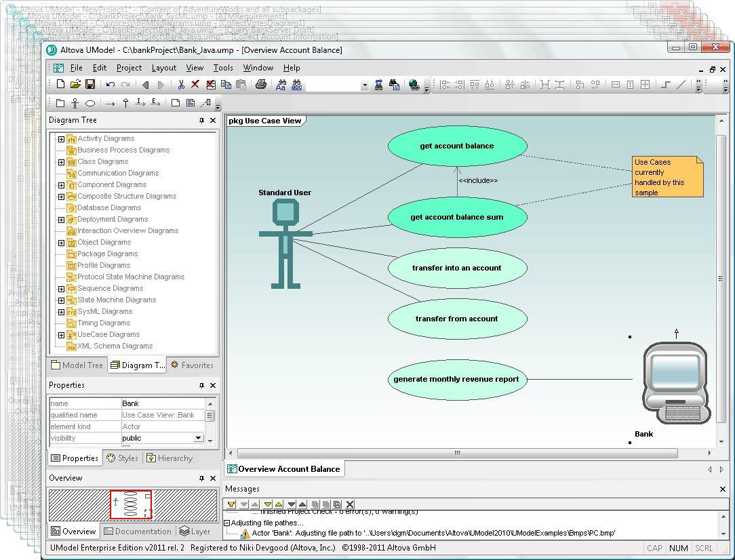Screen dimensions: 735x560
Task: Switch to the Model Tree tab
Action: 77,365
